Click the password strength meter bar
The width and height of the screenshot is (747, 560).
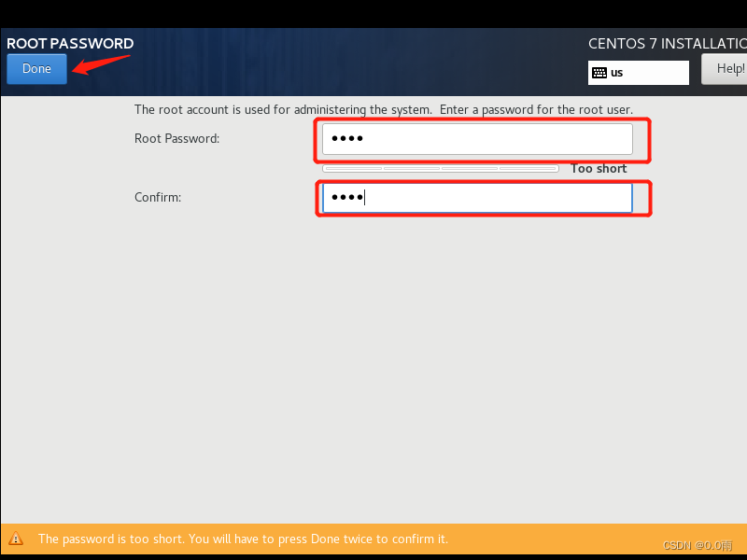tap(439, 168)
